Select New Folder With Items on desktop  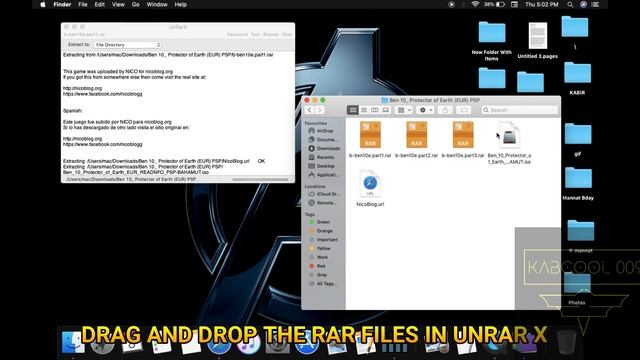[491, 41]
